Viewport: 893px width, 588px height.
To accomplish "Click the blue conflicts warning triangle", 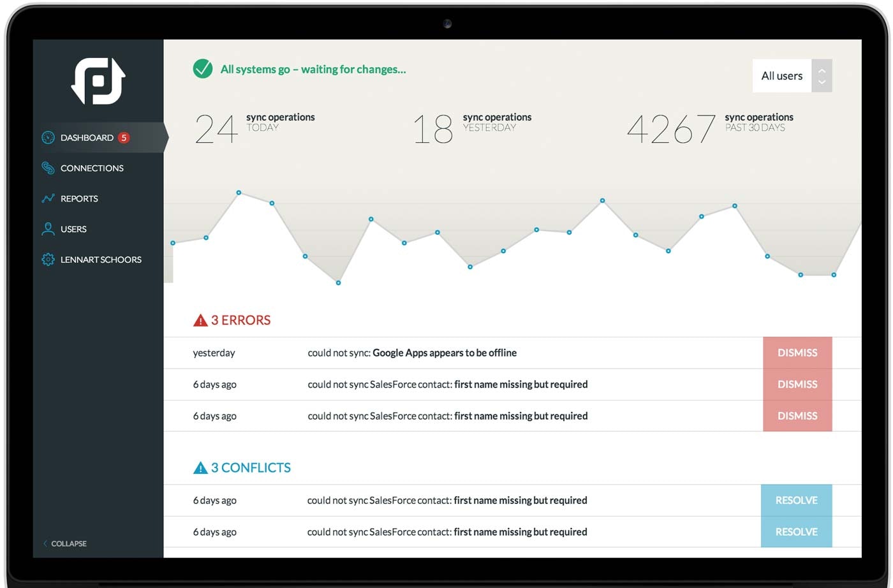I will pyautogui.click(x=200, y=467).
